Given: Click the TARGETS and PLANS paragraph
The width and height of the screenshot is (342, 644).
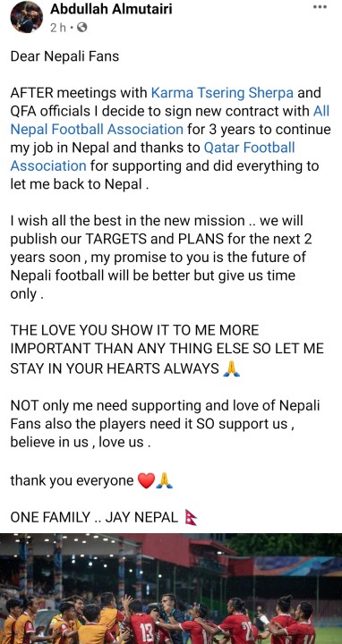Looking at the screenshot, I should [x=161, y=257].
